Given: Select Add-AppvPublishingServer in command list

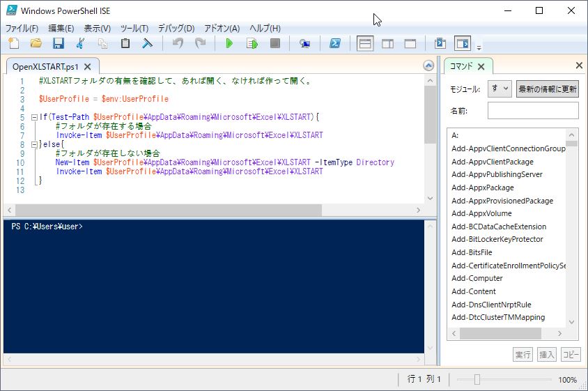Looking at the screenshot, I should [497, 174].
